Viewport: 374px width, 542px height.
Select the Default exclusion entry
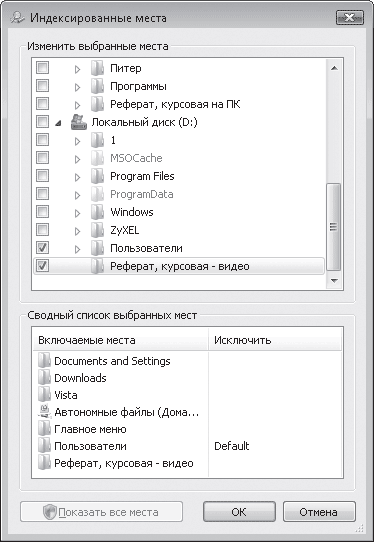click(232, 446)
